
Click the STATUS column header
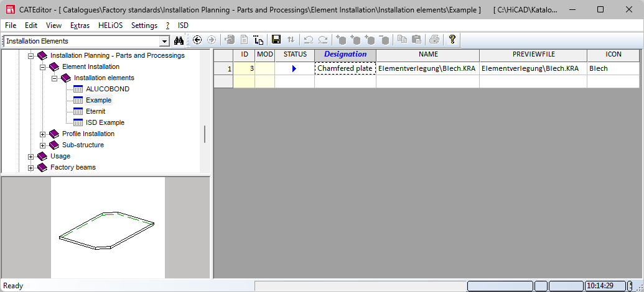pos(295,55)
